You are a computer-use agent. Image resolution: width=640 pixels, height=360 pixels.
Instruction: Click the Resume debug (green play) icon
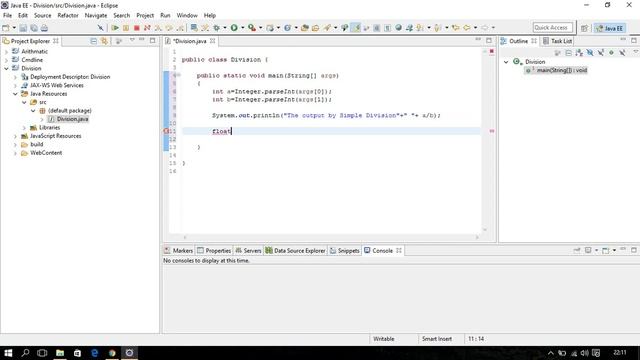115,28
